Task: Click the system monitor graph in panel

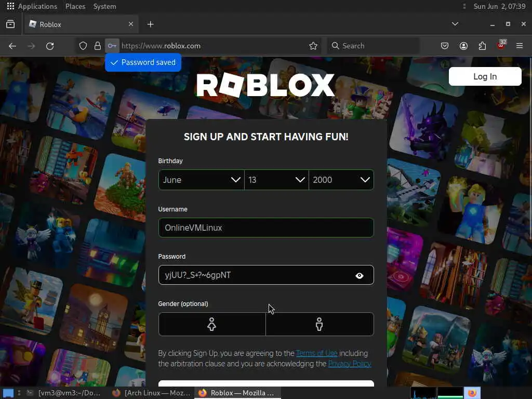Action: (x=437, y=393)
